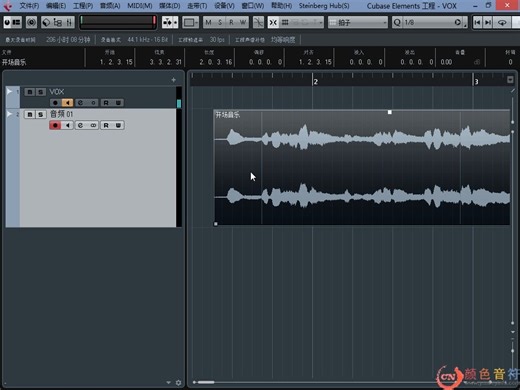The width and height of the screenshot is (520, 390).
Task: Open the 走带(T) menu
Action: (197, 6)
